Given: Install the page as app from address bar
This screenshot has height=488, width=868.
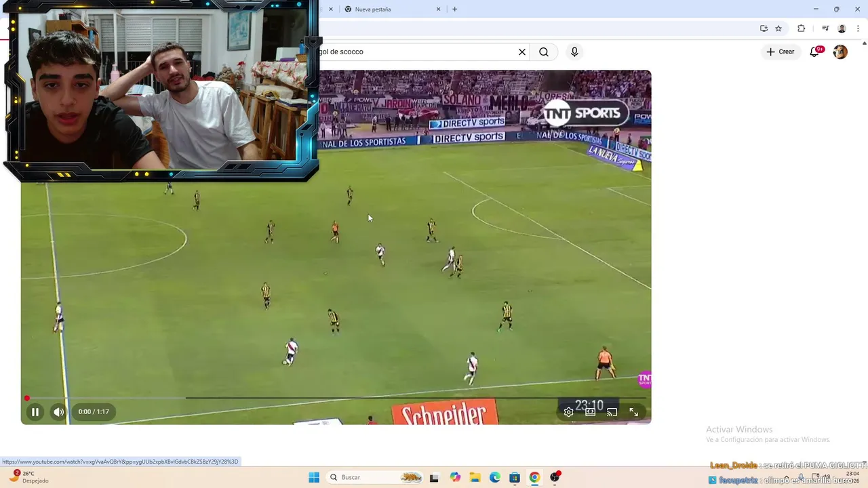Looking at the screenshot, I should point(764,28).
